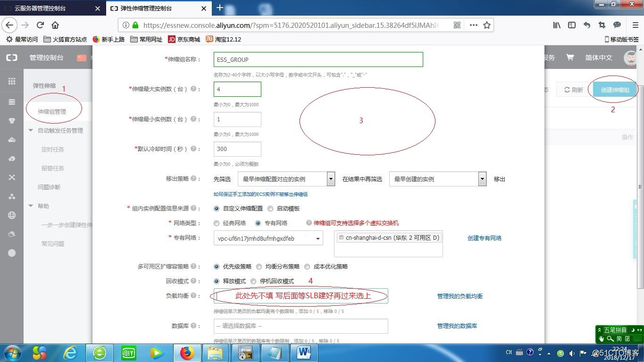Switch to 云服务器管理控制台 browser tab
This screenshot has height=362, width=644.
[x=52, y=8]
